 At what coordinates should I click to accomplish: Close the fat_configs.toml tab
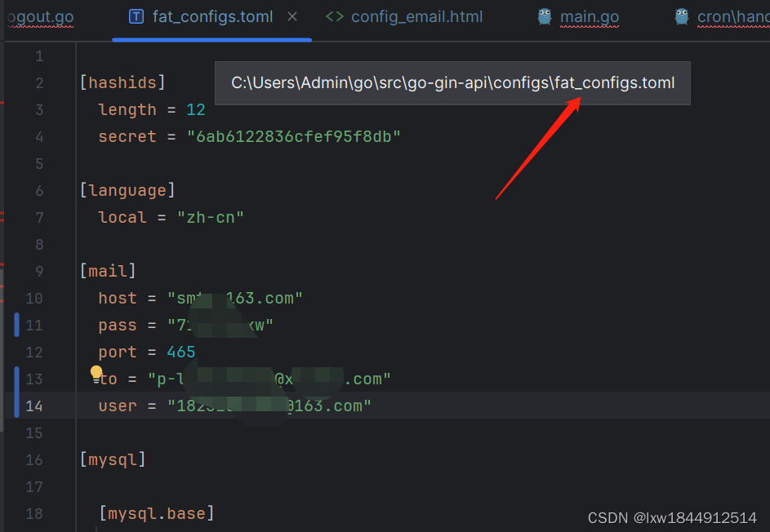click(x=292, y=16)
